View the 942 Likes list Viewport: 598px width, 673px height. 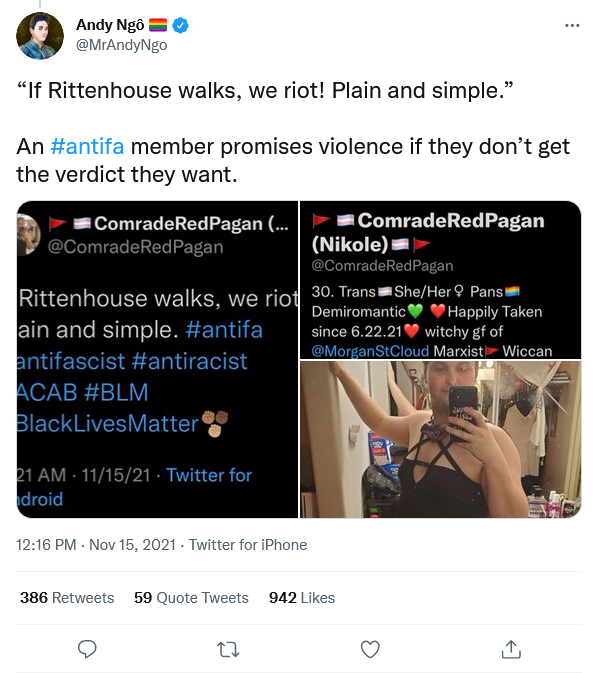(302, 597)
